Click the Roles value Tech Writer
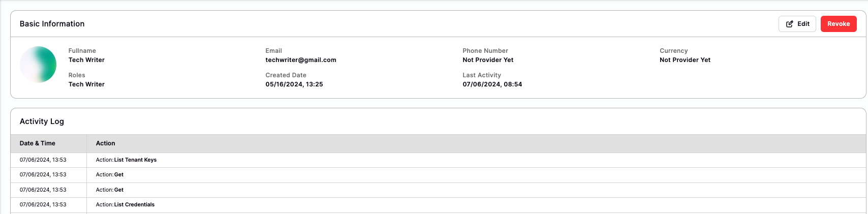This screenshot has height=214, width=868. point(86,84)
